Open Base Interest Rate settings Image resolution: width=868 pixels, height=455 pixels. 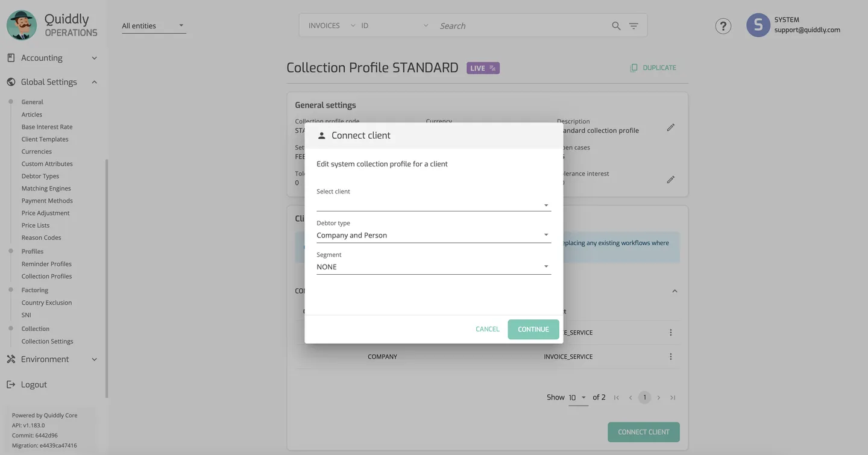(47, 127)
